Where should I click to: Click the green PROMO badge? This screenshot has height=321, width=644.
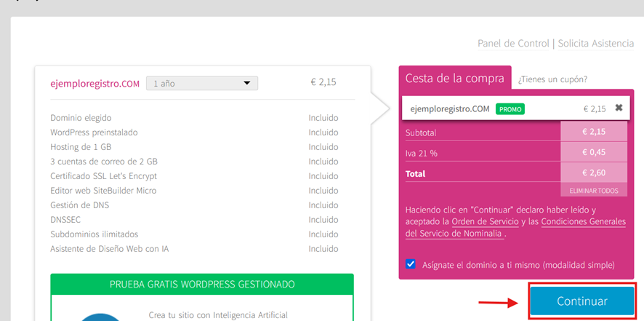[510, 109]
